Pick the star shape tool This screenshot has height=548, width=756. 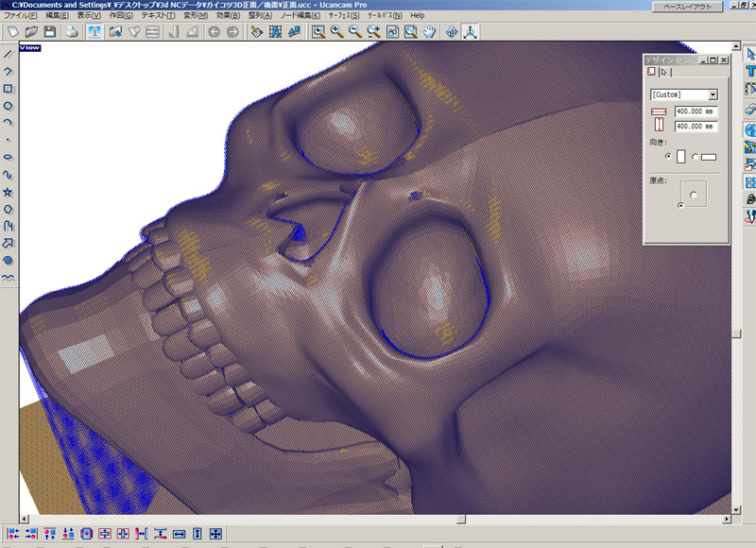tap(9, 191)
